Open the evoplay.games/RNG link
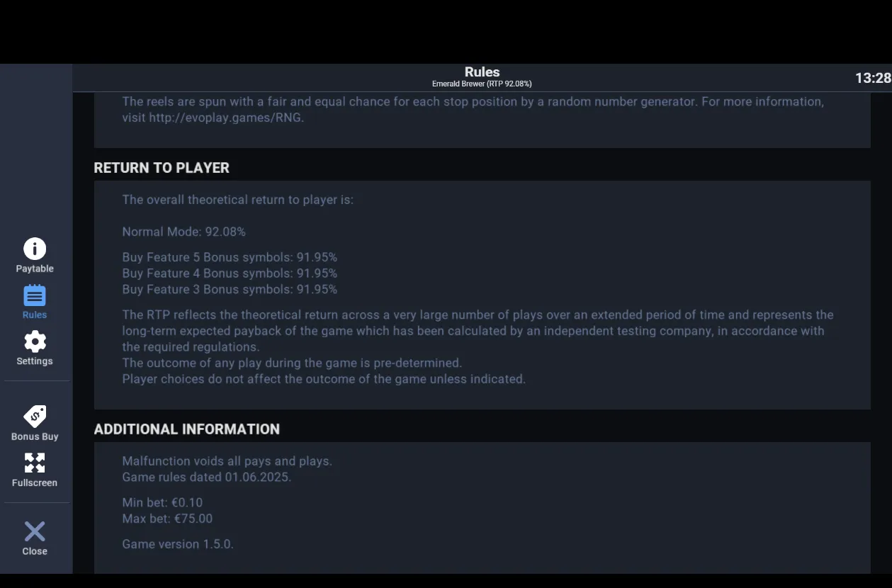 pyautogui.click(x=226, y=118)
